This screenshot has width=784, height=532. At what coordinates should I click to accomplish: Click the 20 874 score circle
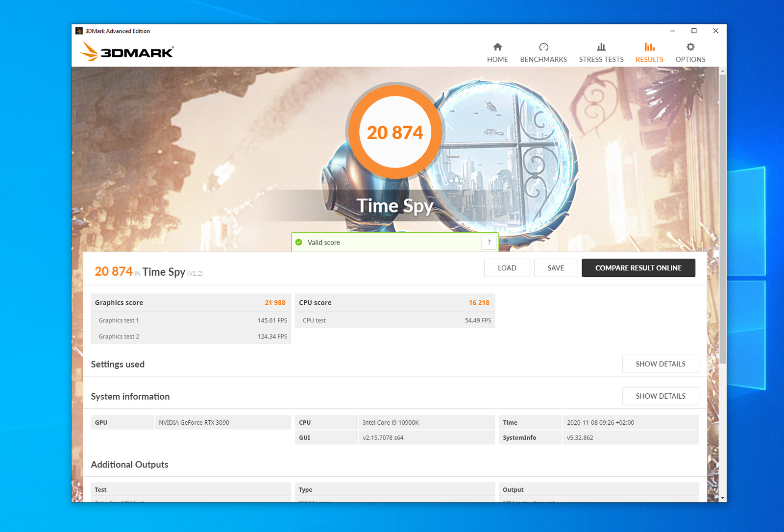click(x=395, y=132)
